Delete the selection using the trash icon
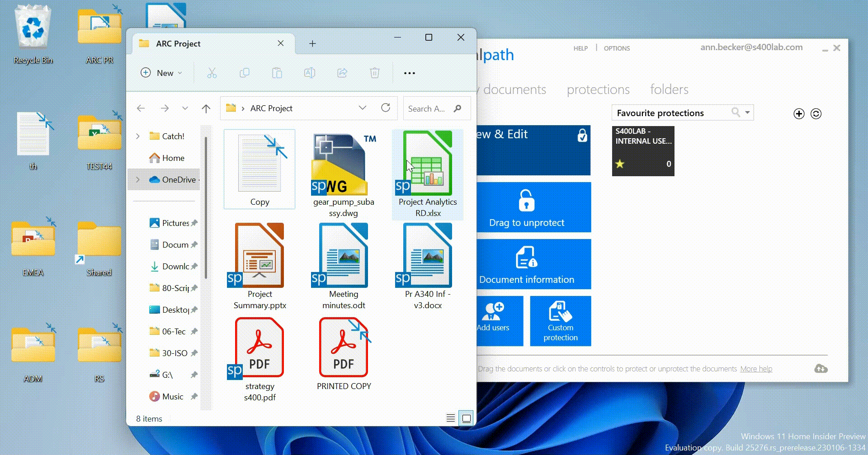868x455 pixels. point(375,73)
